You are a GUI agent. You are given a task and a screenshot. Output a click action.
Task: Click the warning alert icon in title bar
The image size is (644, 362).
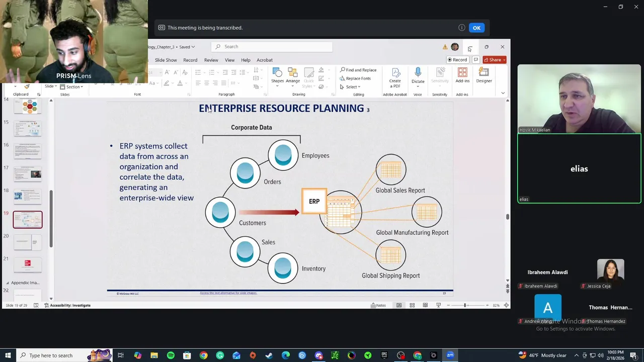tap(445, 47)
